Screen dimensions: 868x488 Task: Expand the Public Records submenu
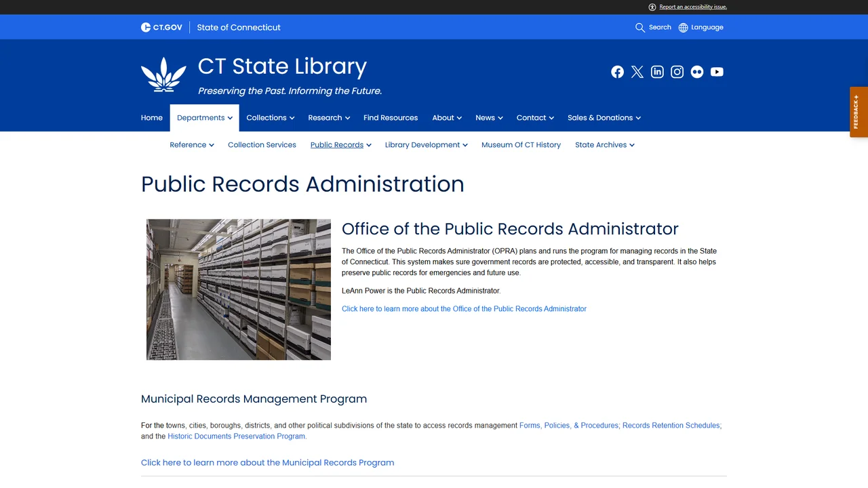click(341, 145)
